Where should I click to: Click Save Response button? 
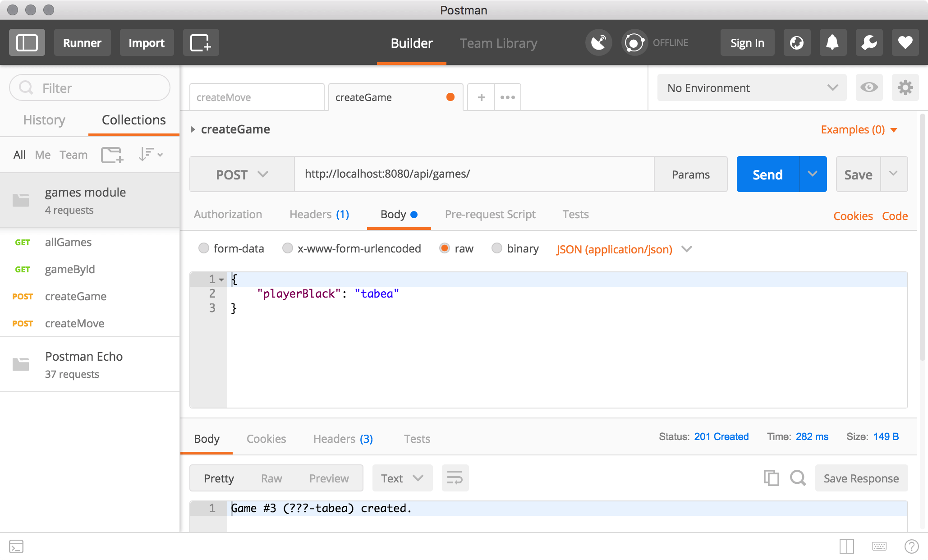click(861, 478)
